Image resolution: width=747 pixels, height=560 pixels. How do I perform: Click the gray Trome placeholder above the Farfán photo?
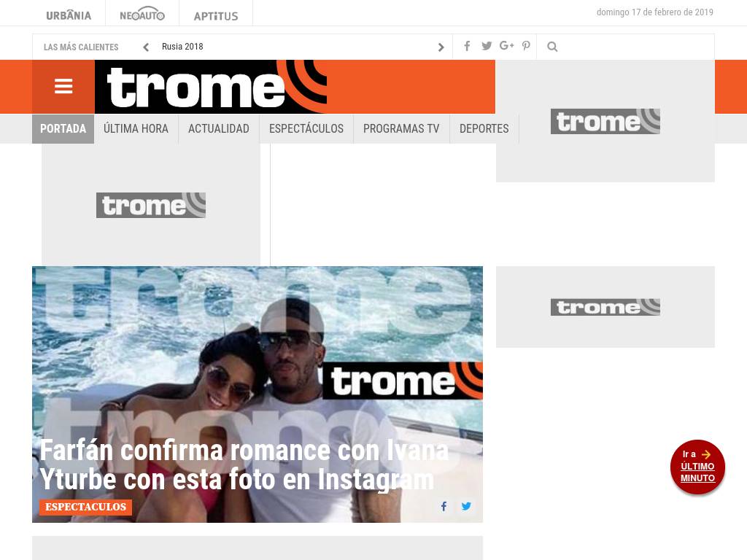point(151,205)
